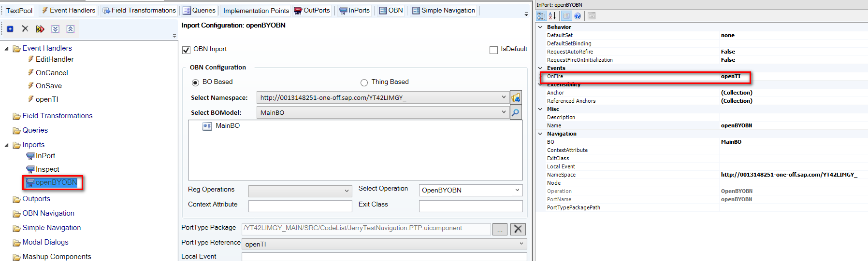The height and width of the screenshot is (261, 868).
Task: Click the X clear button for PortType Package
Action: 518,229
